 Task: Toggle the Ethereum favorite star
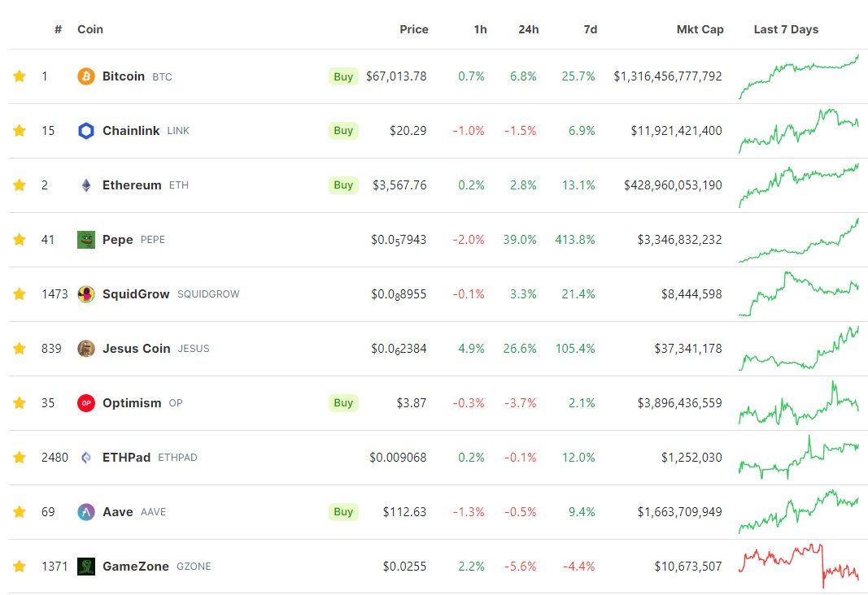(20, 185)
